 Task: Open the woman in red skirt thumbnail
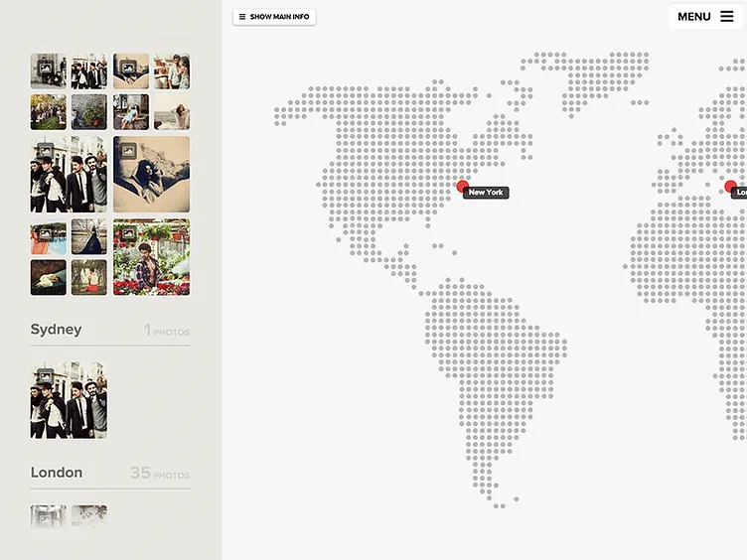click(x=89, y=278)
